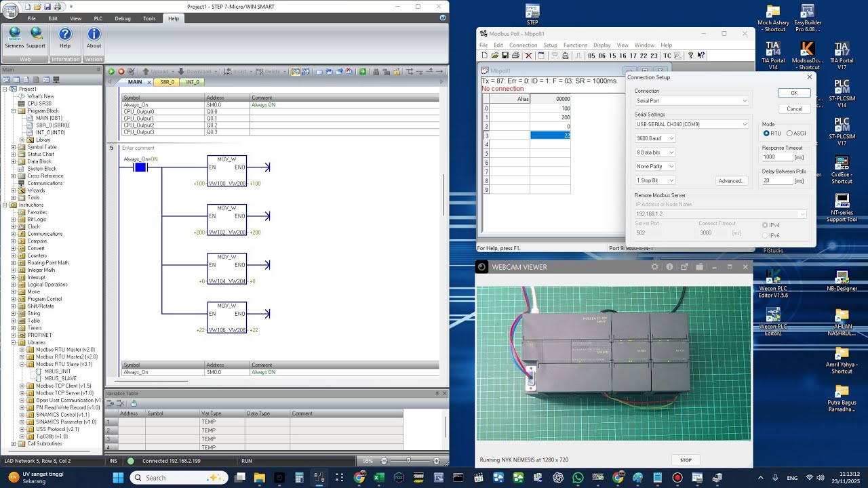Click the Modbus Poll help question mark icon

[x=690, y=56]
